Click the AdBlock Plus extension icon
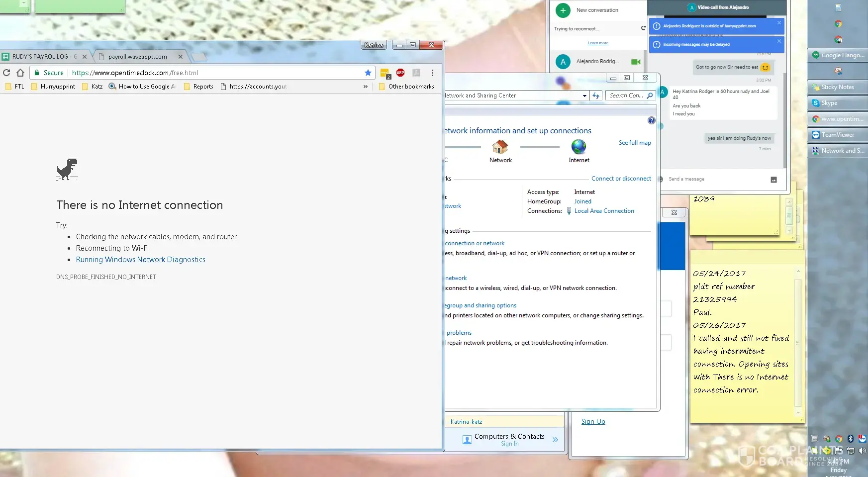 (400, 73)
